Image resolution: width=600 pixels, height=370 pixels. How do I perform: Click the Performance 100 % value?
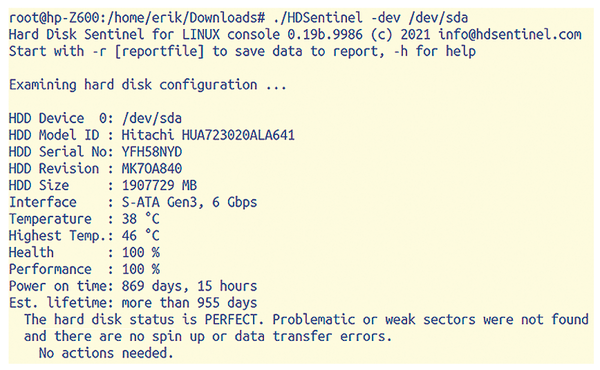pyautogui.click(x=140, y=269)
